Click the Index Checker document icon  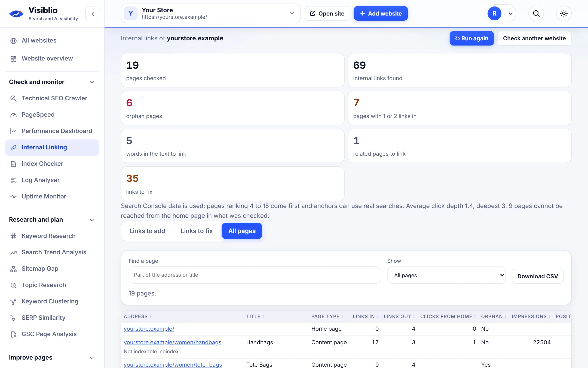(x=13, y=164)
